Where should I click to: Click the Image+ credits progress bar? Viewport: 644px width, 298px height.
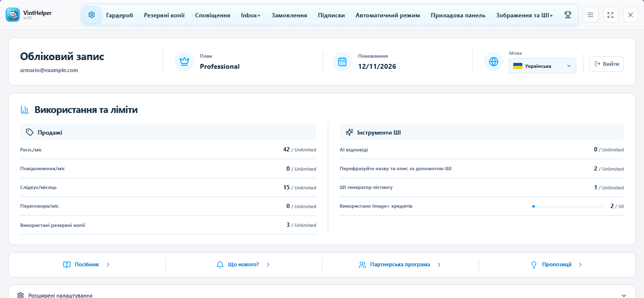pyautogui.click(x=569, y=206)
